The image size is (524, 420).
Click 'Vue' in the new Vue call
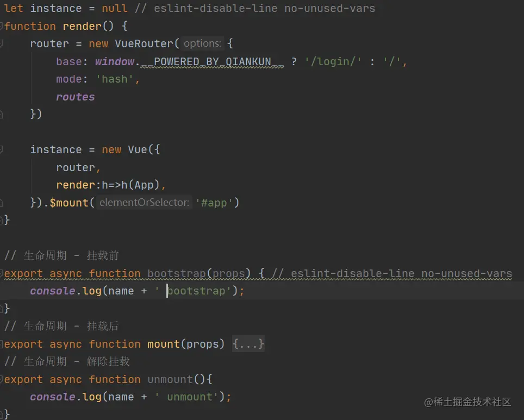point(138,150)
